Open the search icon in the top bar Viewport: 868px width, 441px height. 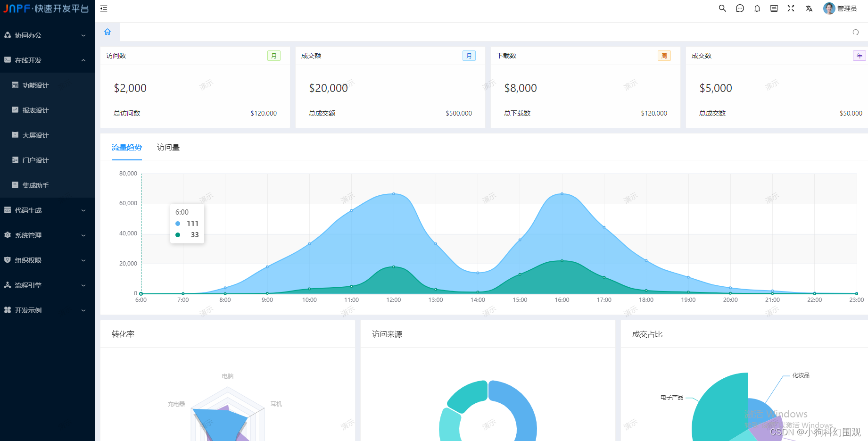click(722, 8)
